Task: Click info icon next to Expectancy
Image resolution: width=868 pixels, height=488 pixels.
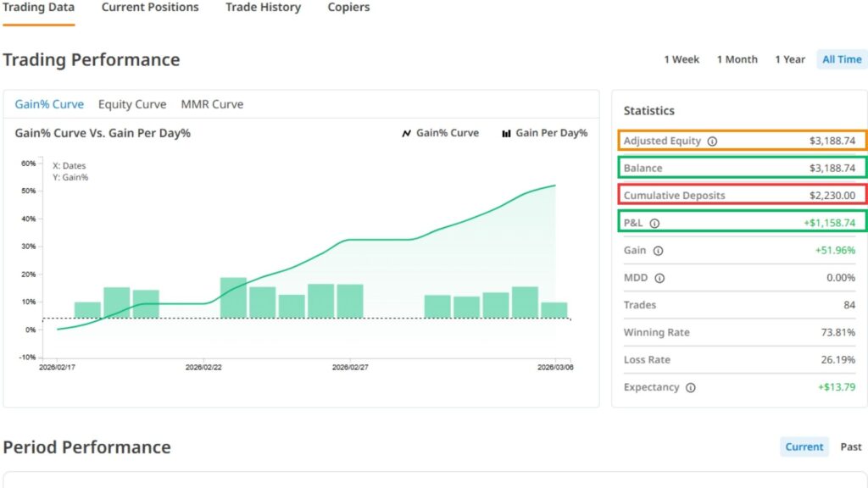Action: coord(690,388)
